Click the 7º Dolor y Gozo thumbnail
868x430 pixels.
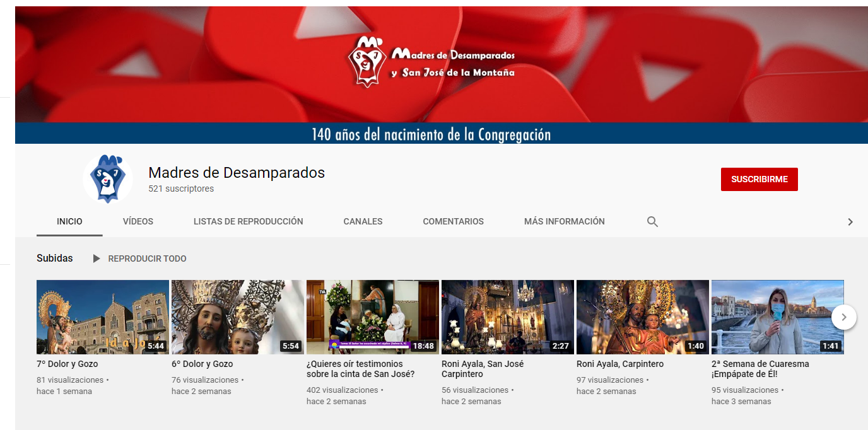pyautogui.click(x=103, y=317)
